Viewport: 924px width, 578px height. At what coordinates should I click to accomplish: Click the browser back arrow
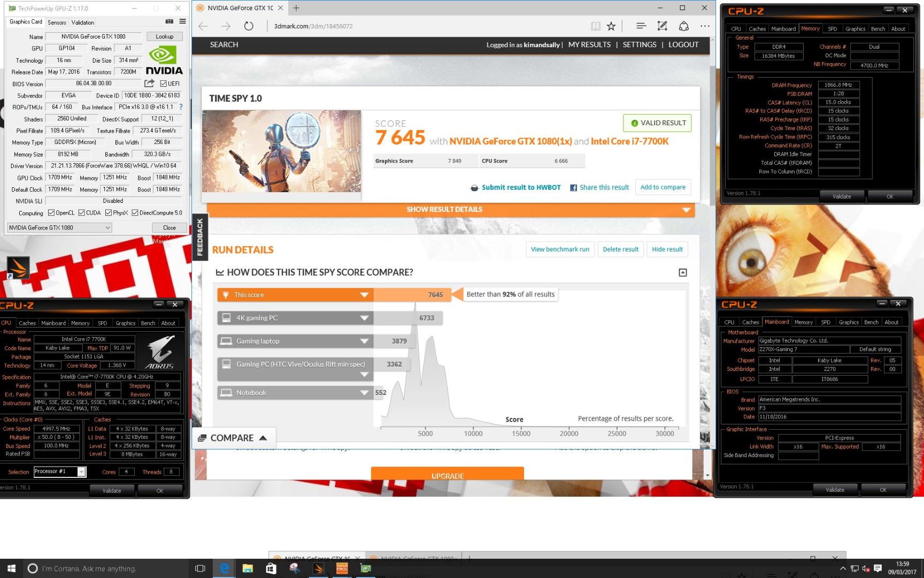pyautogui.click(x=203, y=26)
